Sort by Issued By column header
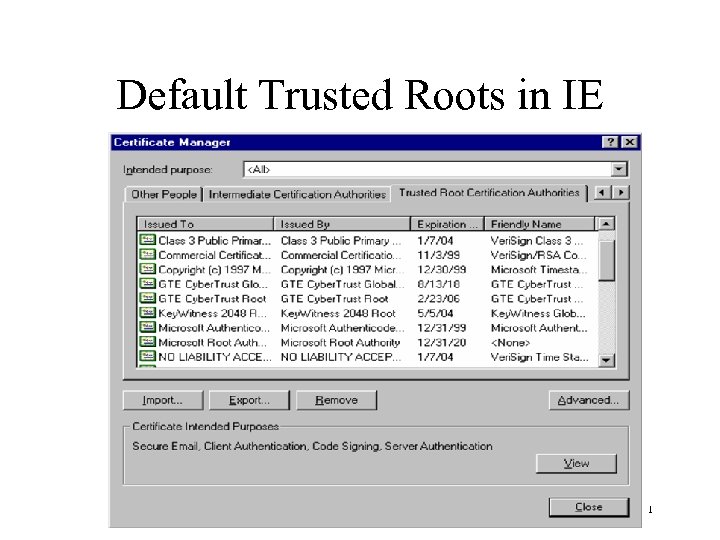This screenshot has width=720, height=540. 342,224
